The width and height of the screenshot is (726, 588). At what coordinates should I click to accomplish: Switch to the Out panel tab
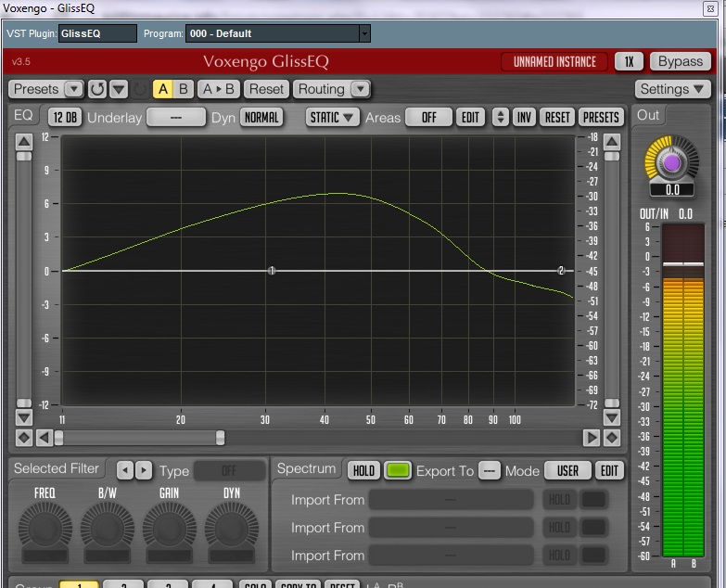click(648, 115)
